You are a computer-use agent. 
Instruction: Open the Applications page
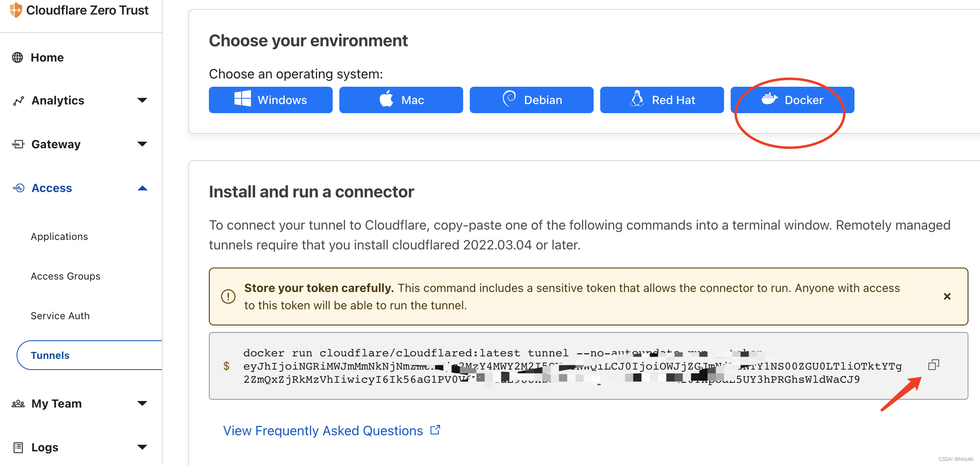[x=59, y=237]
